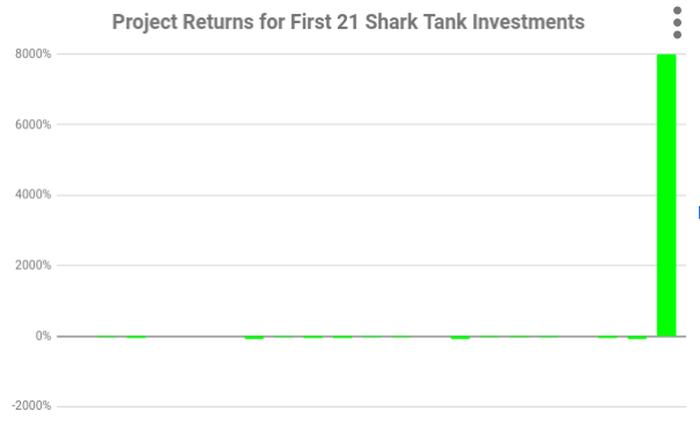Click the blue element at the right edge

click(x=699, y=213)
